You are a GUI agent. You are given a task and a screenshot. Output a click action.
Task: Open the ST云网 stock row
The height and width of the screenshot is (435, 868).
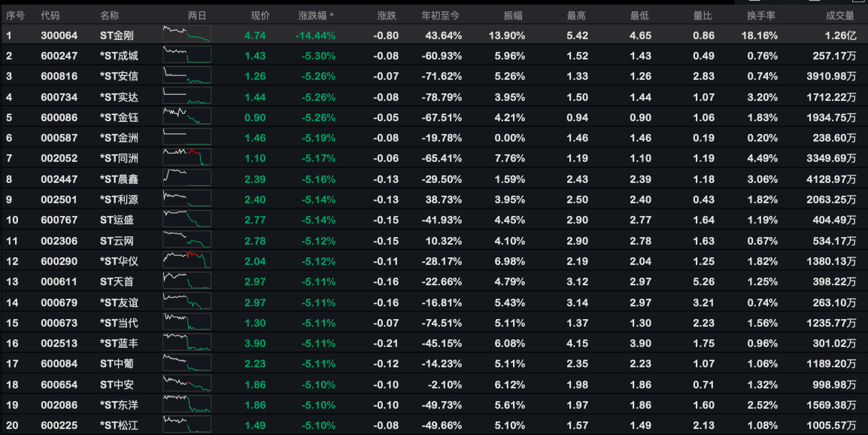coord(117,240)
